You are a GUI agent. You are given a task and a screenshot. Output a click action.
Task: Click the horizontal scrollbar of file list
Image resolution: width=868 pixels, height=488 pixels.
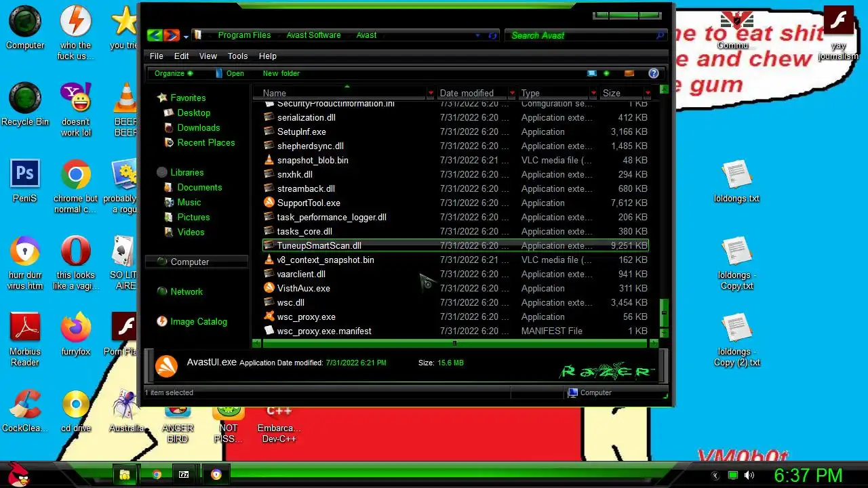454,343
